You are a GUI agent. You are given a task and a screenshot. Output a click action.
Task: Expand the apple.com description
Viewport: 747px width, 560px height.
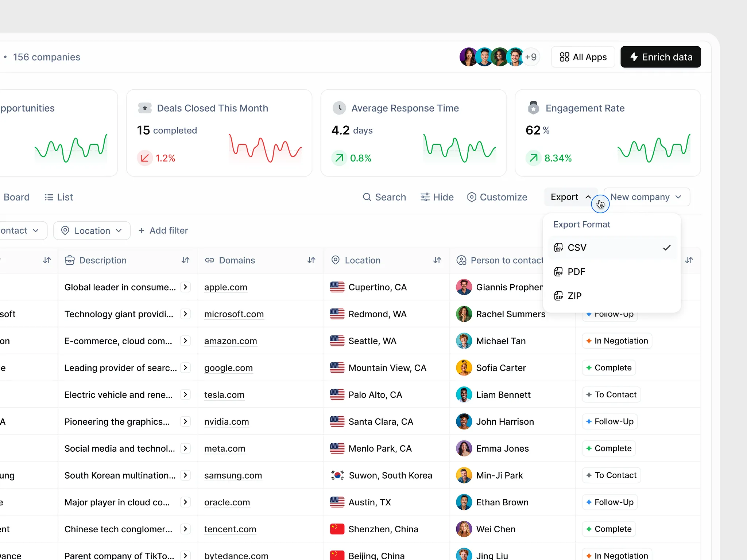tap(185, 287)
